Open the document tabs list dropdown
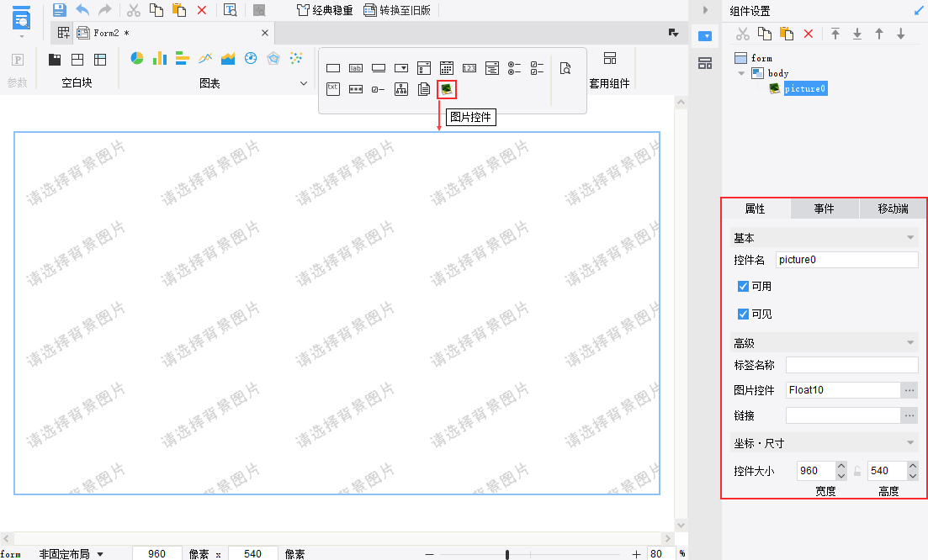Image resolution: width=928 pixels, height=560 pixels. pos(674,33)
